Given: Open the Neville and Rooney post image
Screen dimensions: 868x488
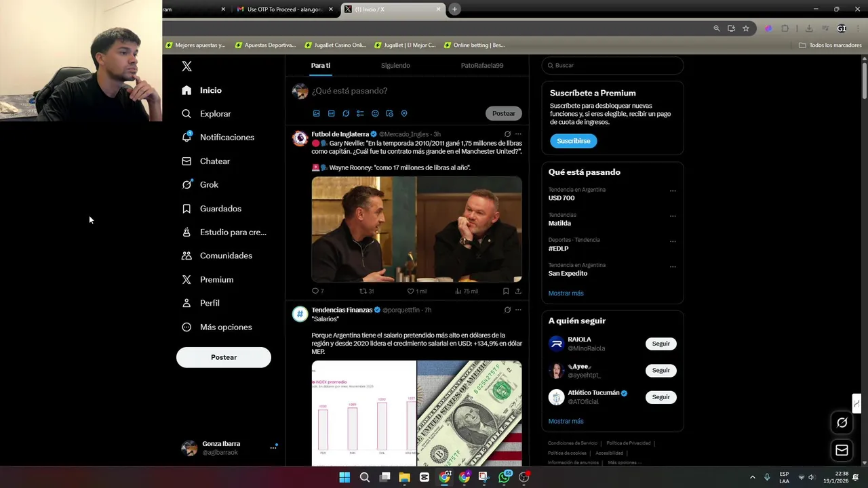Looking at the screenshot, I should pyautogui.click(x=416, y=229).
